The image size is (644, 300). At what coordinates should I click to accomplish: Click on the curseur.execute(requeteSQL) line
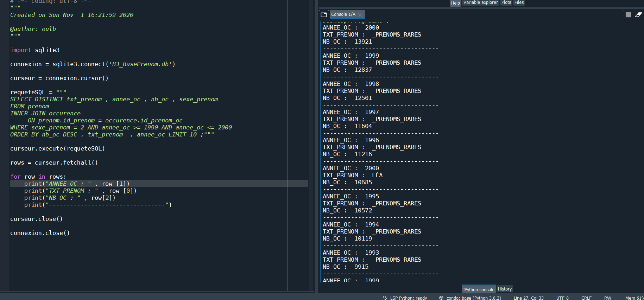pyautogui.click(x=57, y=148)
